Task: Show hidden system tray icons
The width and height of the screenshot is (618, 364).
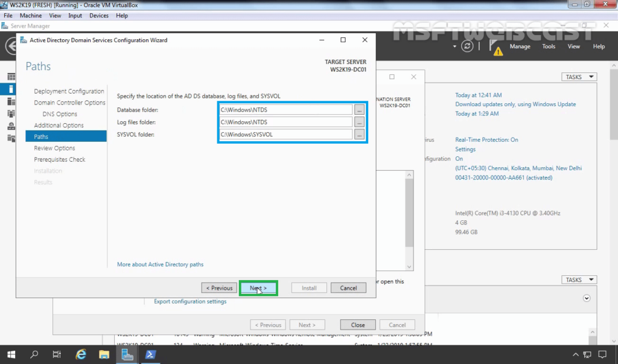Action: pos(575,354)
